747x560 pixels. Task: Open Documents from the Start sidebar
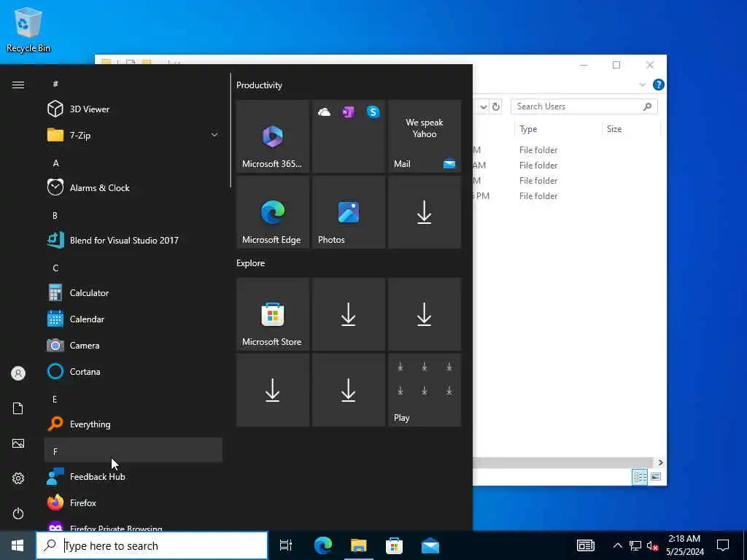click(18, 408)
